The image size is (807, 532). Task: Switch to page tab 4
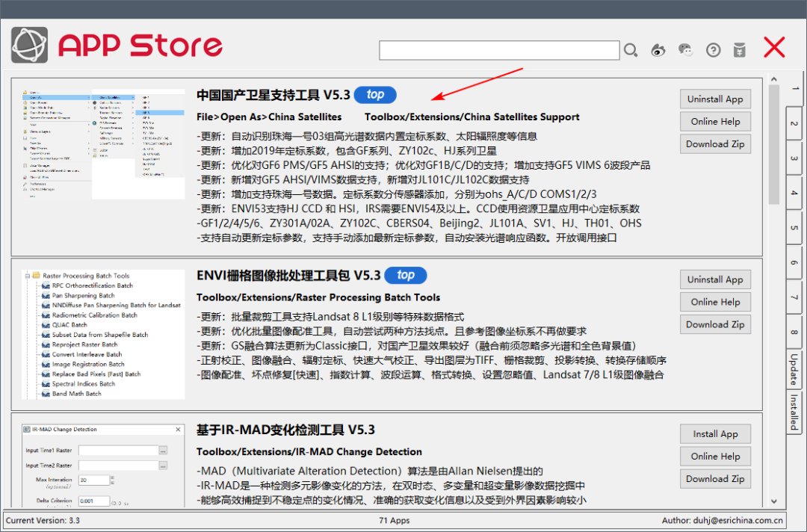pos(794,193)
